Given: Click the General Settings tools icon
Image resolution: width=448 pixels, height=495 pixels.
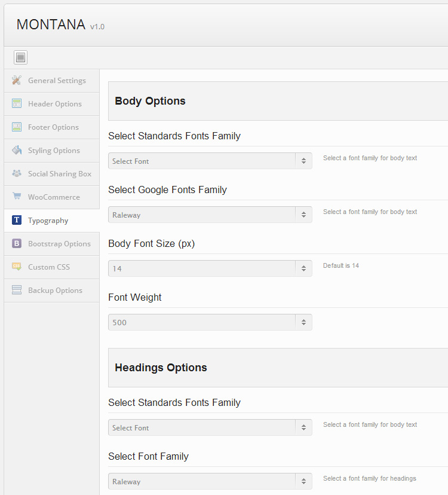Looking at the screenshot, I should click(17, 81).
